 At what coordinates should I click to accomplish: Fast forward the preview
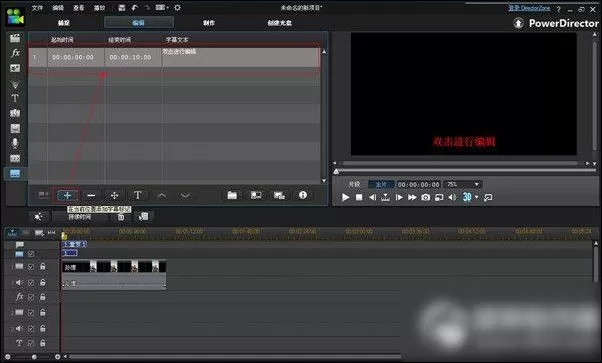(x=412, y=197)
